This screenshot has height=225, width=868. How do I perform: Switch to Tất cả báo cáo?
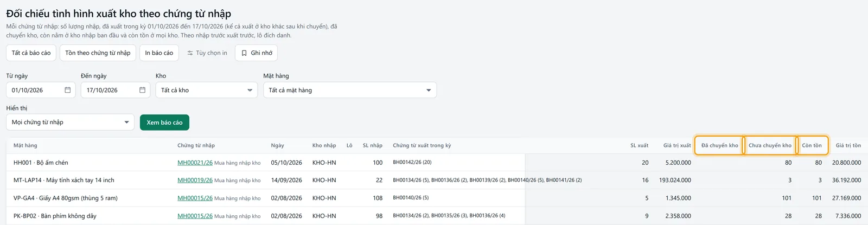pyautogui.click(x=31, y=53)
